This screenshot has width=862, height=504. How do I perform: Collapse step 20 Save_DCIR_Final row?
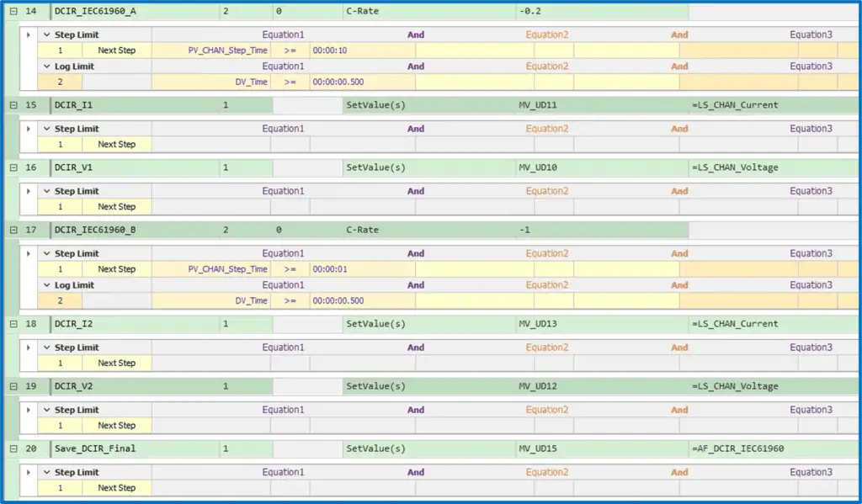coord(13,448)
